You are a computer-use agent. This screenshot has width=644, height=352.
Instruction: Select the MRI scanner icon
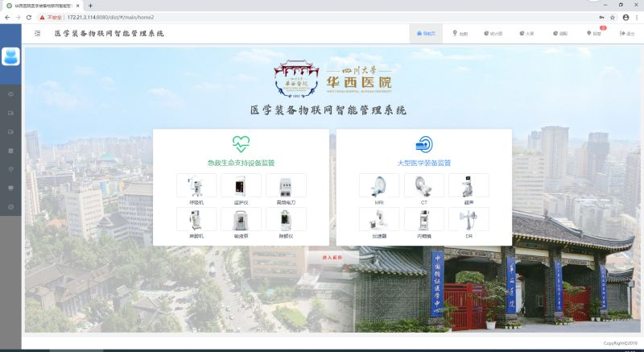tap(379, 186)
